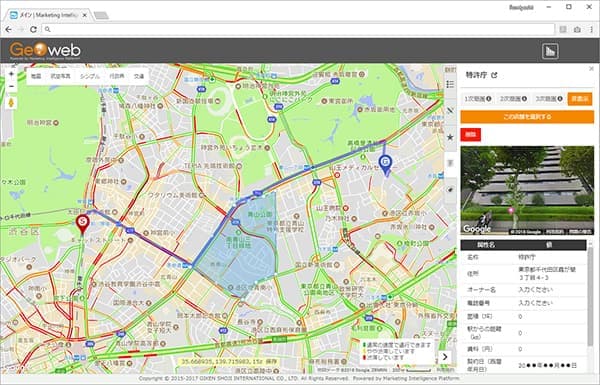Screen dimensions: 600x385
Task: Open favorites star icon in sidebar
Action: coord(450,137)
